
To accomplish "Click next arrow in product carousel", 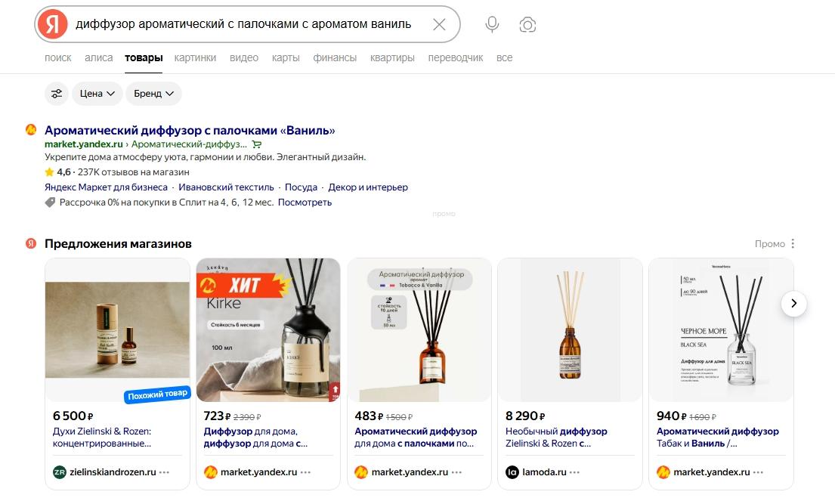I will (793, 304).
